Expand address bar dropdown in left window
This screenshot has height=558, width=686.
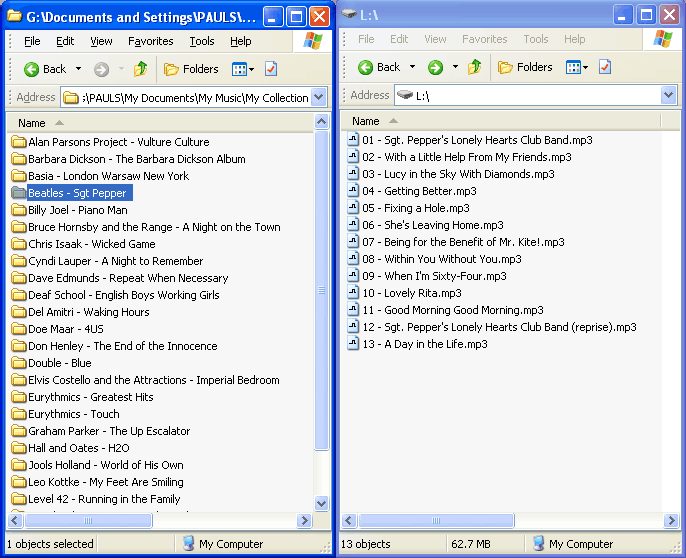click(x=319, y=97)
